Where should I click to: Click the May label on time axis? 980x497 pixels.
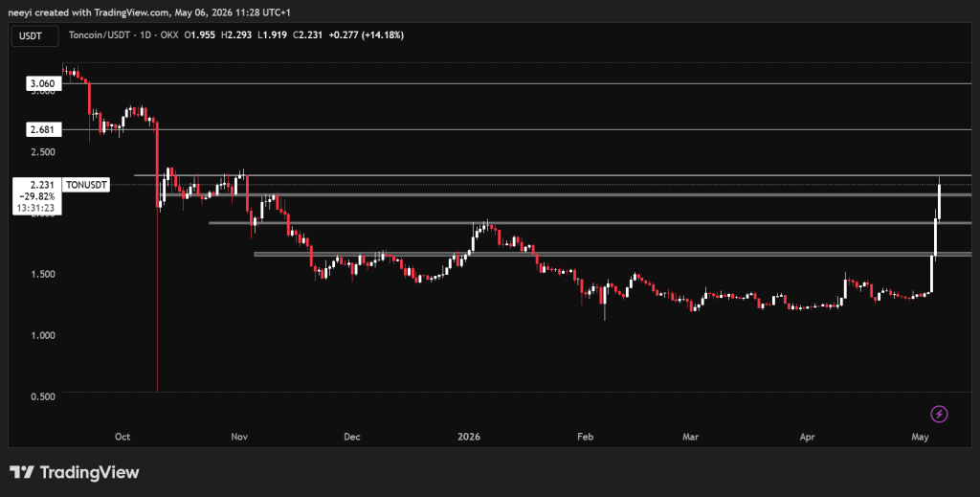(920, 437)
